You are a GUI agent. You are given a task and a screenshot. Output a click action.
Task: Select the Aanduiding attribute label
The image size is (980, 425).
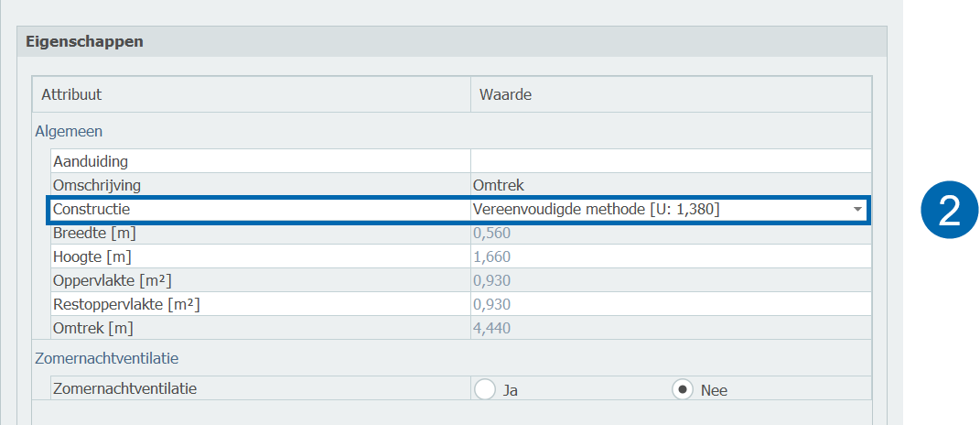90,161
